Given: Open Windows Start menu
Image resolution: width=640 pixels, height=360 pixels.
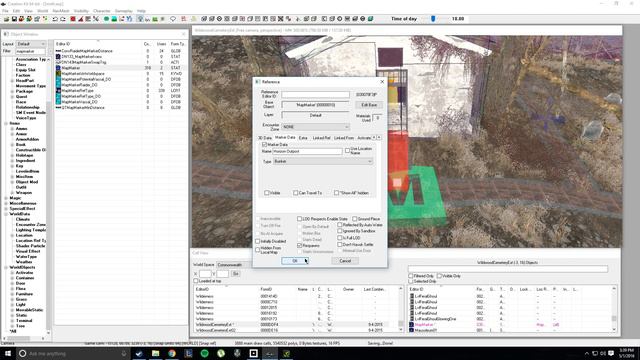Looking at the screenshot, I should [x=8, y=353].
